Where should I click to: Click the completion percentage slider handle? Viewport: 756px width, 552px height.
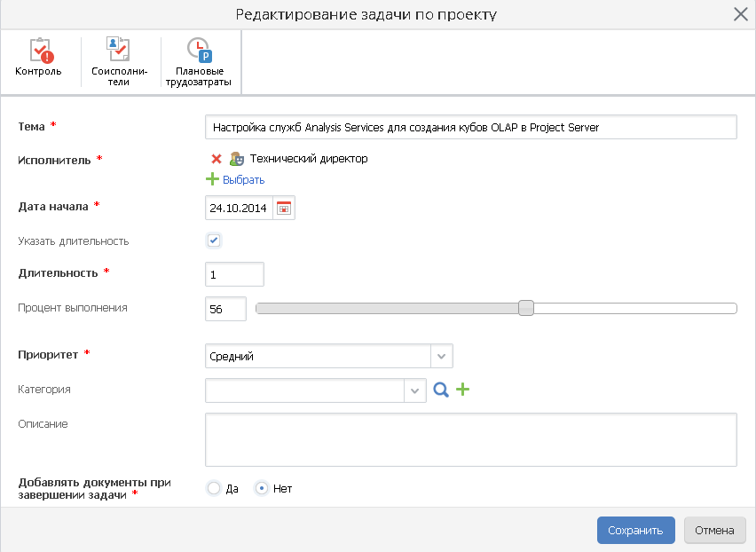click(526, 308)
